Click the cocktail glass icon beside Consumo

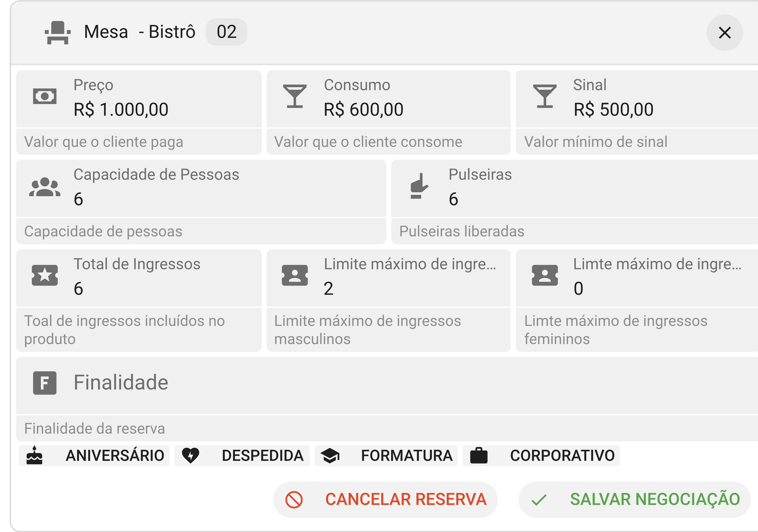point(295,96)
